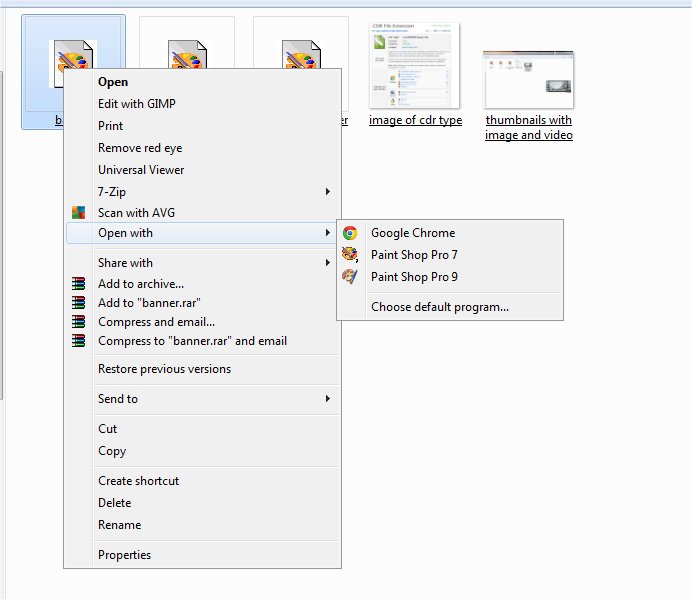Viewport: 692px width, 600px height.
Task: Click the AVG icon beside Scan with AVG
Action: point(79,213)
